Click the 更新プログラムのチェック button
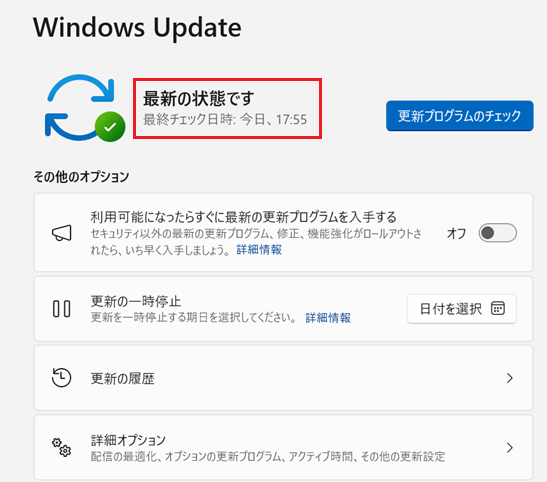The height and width of the screenshot is (482, 547). tap(459, 116)
